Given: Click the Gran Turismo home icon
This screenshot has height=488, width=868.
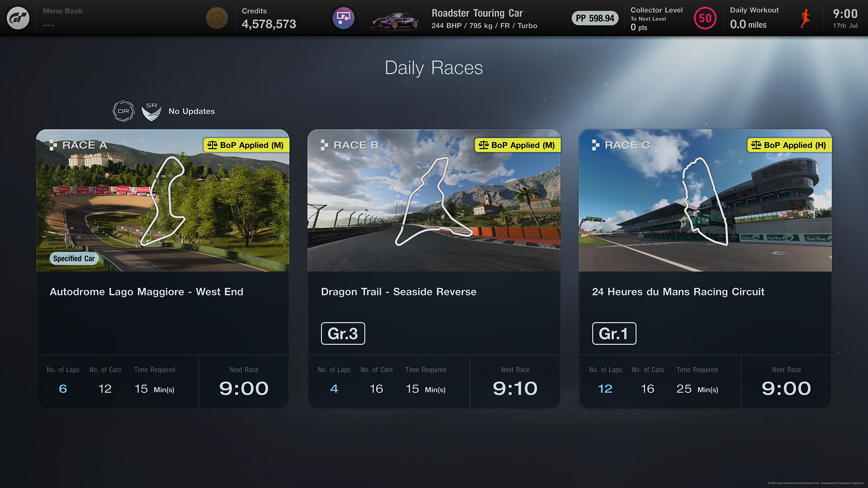Looking at the screenshot, I should tap(18, 18).
